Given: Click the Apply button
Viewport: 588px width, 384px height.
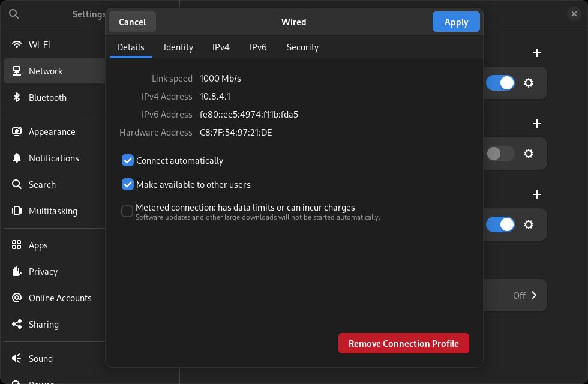Looking at the screenshot, I should [x=456, y=22].
